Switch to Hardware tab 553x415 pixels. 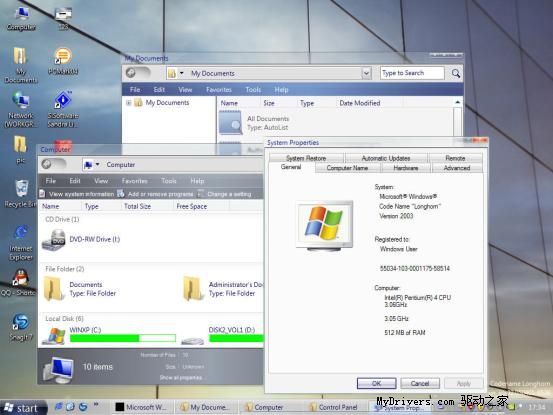coord(406,168)
